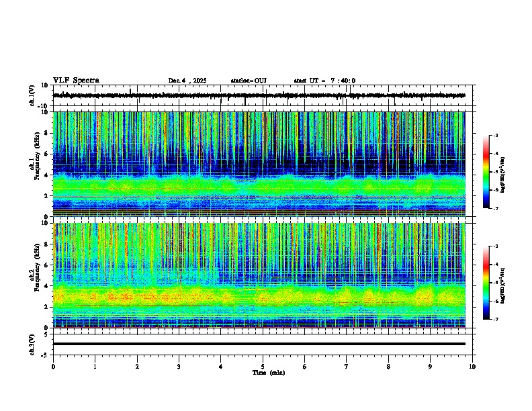Click time axis tick label "5"

263,367
